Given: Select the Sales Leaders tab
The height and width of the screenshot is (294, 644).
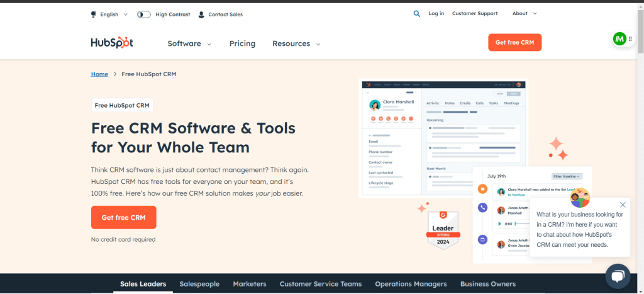Looking at the screenshot, I should (x=143, y=284).
